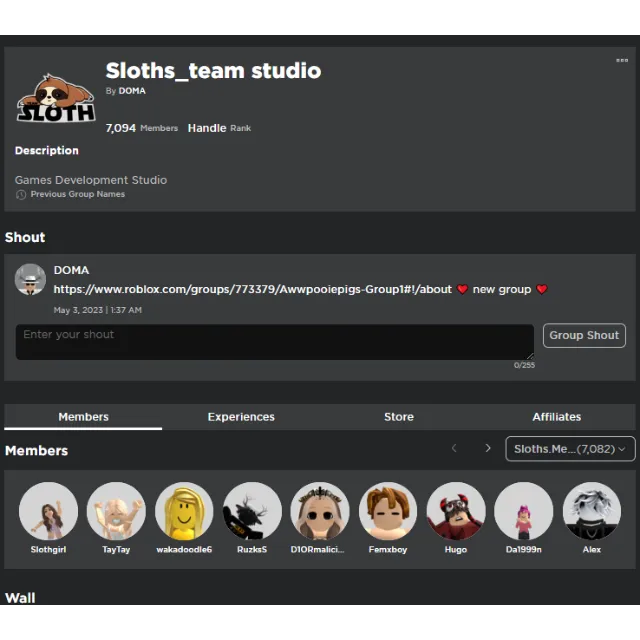View Alex's member profile avatar
The image size is (640, 640).
point(592,511)
